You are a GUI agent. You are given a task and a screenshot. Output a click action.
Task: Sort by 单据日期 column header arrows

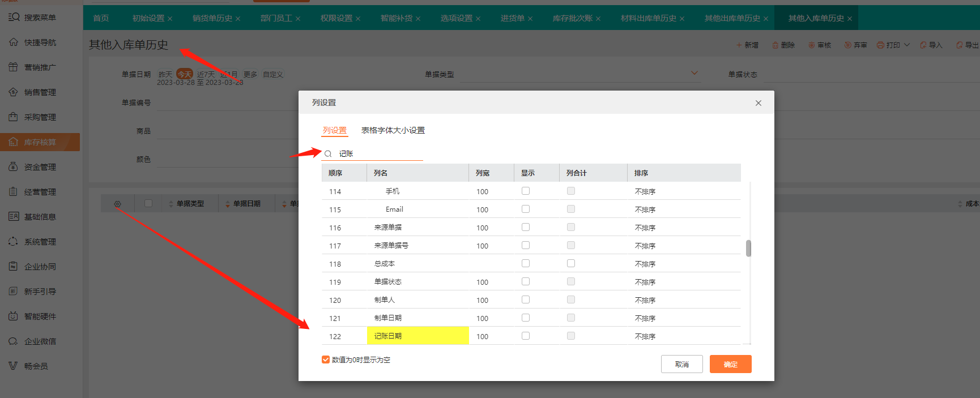point(228,204)
